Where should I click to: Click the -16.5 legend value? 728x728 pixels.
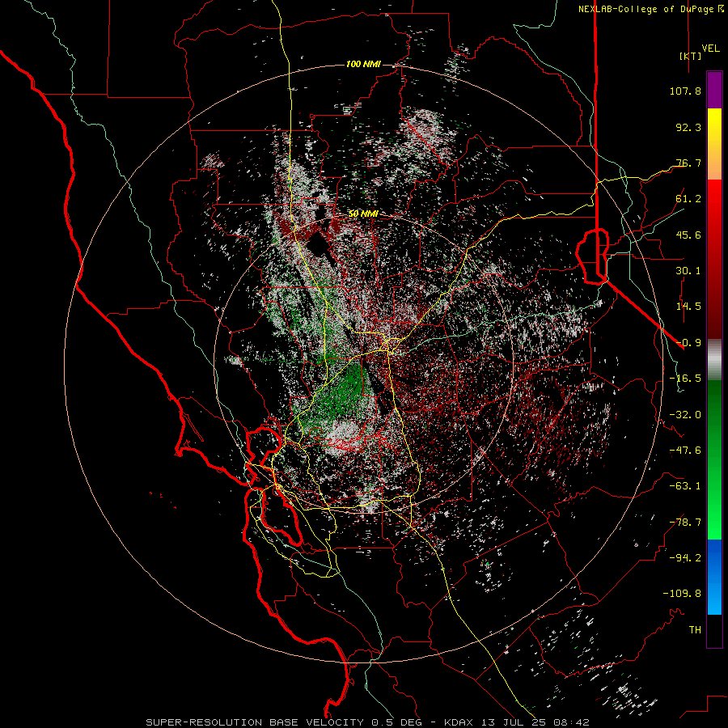(x=685, y=379)
